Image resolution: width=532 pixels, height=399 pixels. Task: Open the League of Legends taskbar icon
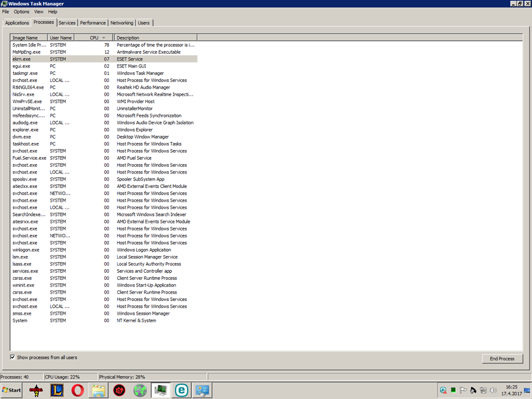[57, 390]
